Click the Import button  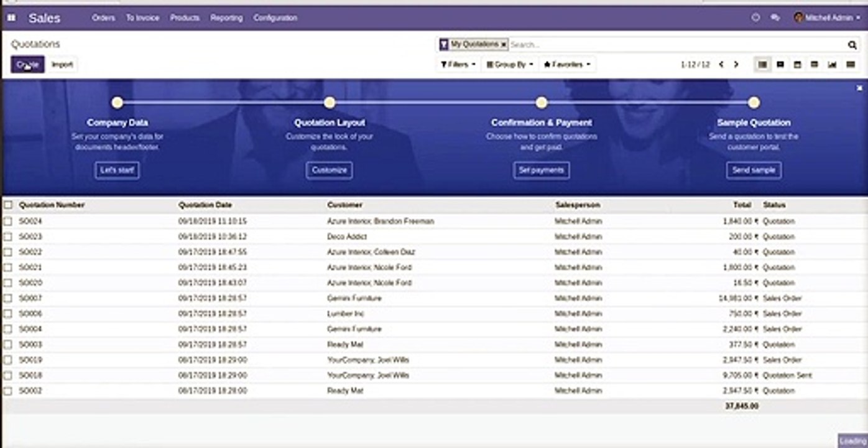coord(62,65)
